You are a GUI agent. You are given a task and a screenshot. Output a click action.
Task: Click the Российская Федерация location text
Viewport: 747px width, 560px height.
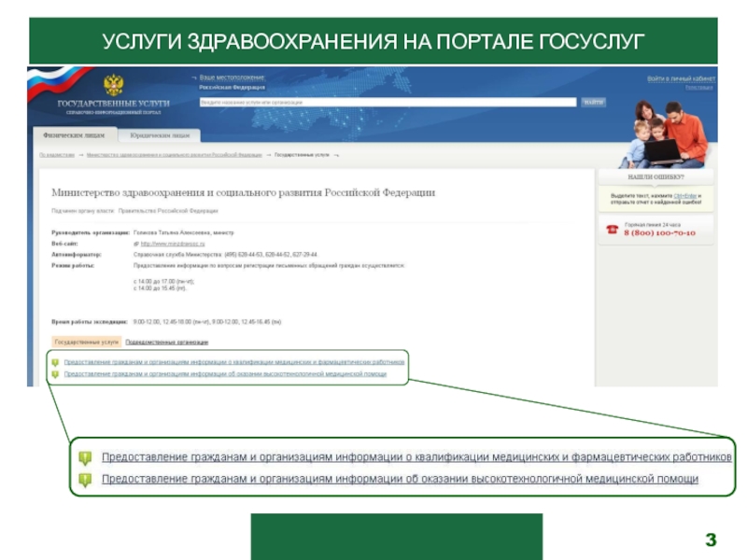click(232, 88)
